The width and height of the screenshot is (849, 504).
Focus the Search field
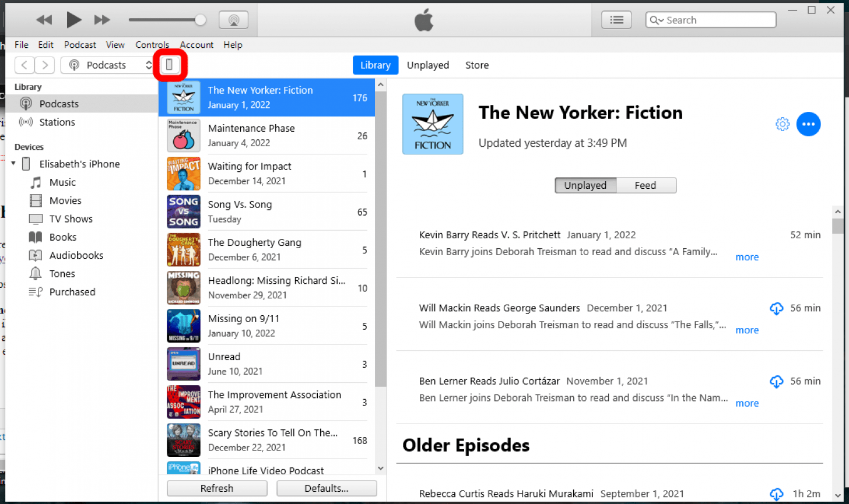point(711,20)
